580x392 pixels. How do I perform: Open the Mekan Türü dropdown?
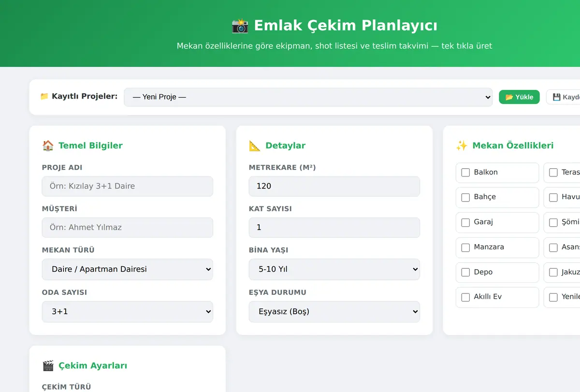click(128, 269)
